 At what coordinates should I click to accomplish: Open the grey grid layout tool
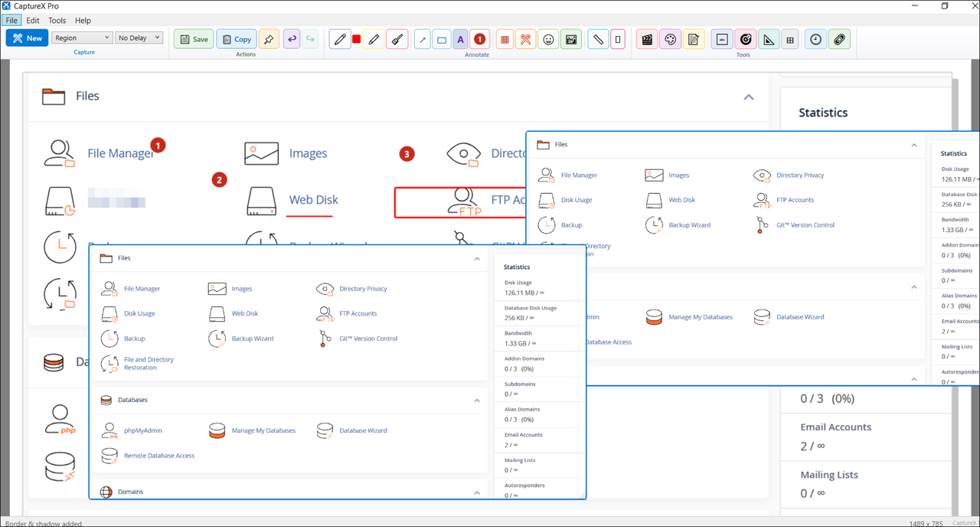click(790, 39)
